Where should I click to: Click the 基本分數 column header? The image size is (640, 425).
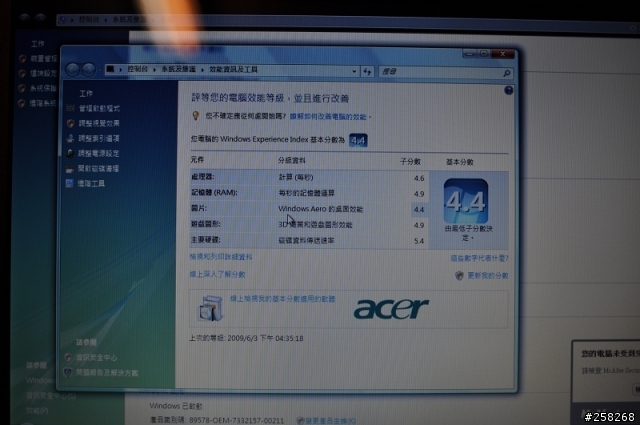click(x=460, y=162)
